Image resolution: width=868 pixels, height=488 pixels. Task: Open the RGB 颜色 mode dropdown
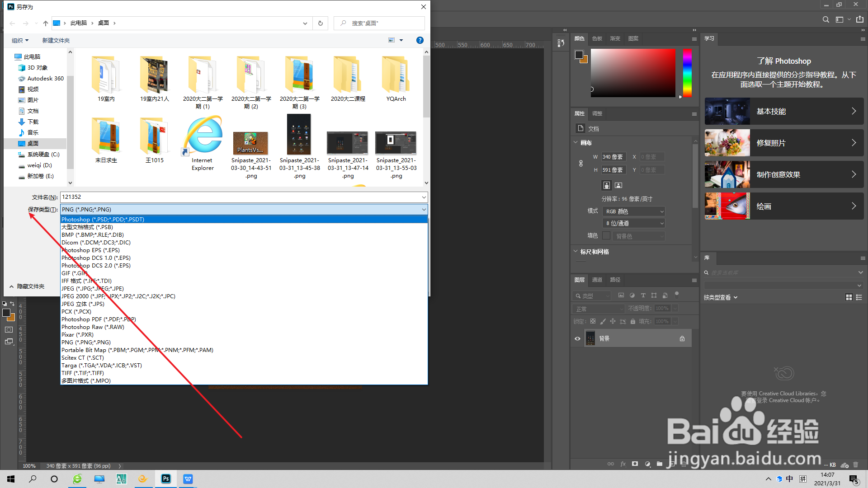(635, 211)
